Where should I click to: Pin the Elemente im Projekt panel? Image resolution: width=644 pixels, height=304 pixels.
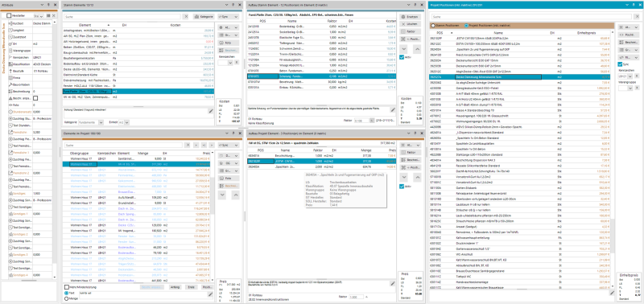233,134
